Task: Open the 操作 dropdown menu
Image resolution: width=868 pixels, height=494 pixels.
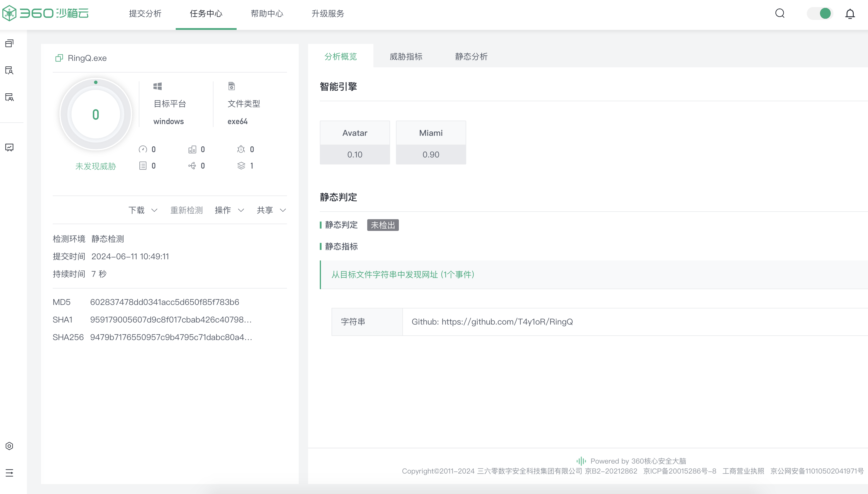Action: [229, 210]
